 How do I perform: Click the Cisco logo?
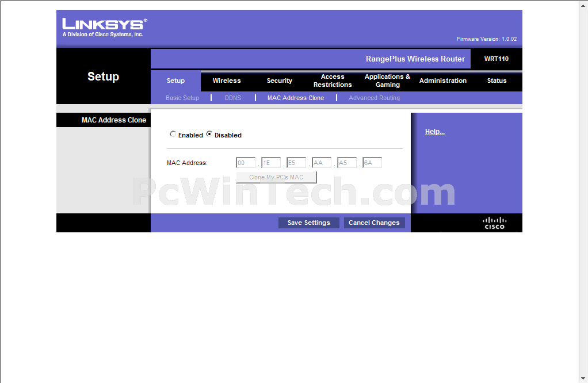[494, 223]
